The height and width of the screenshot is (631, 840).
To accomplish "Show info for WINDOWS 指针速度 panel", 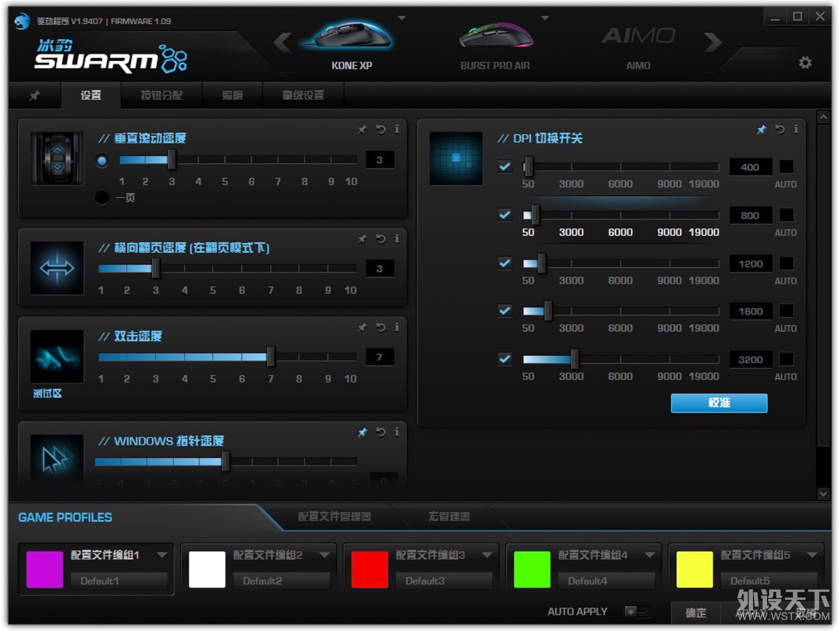I will (397, 432).
